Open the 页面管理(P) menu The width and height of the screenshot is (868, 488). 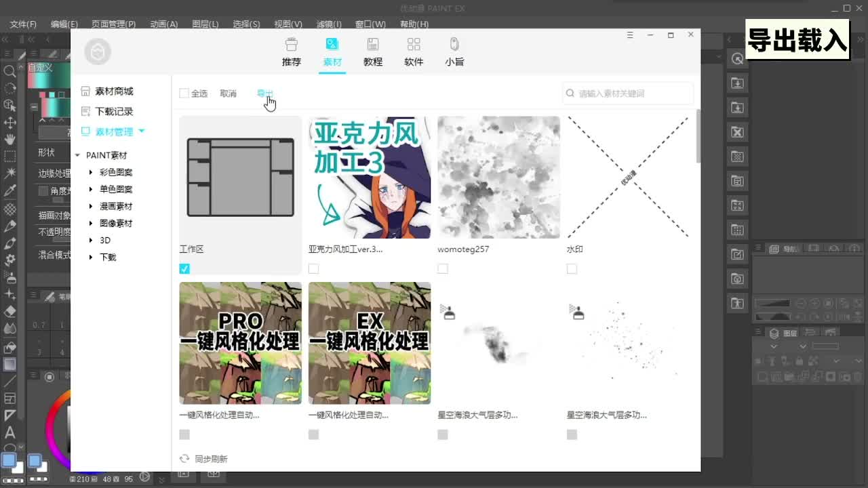tap(113, 24)
